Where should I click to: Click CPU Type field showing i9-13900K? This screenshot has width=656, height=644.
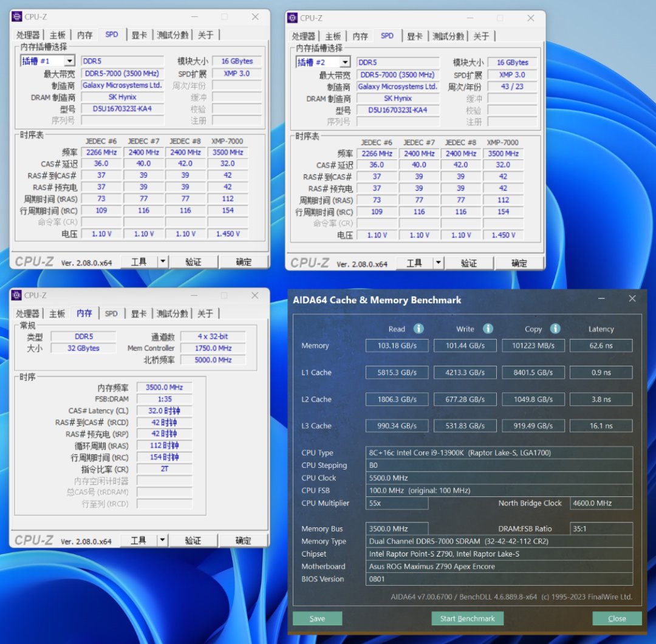pyautogui.click(x=499, y=453)
